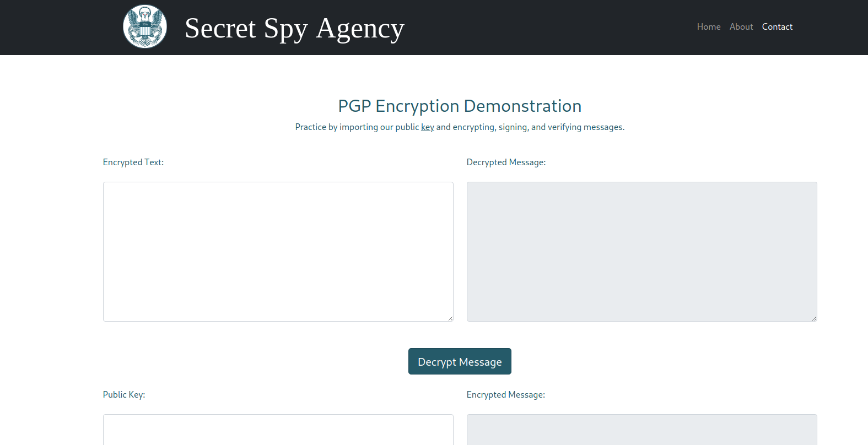Click the eagle seal logo icon
This screenshot has height=445, width=868.
pos(145,26)
